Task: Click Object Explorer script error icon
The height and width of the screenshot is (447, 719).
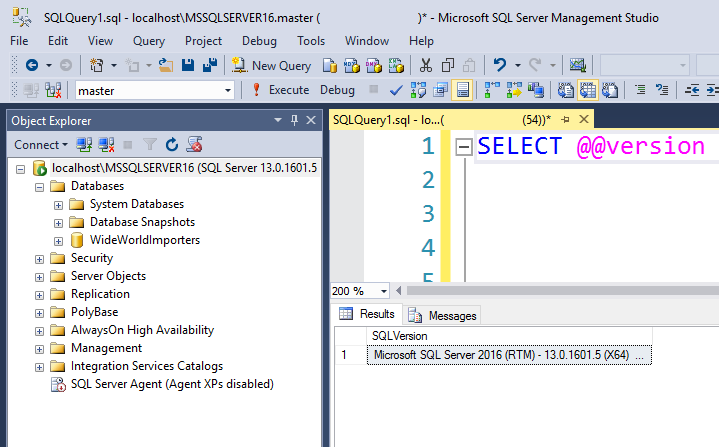Action: [x=194, y=145]
